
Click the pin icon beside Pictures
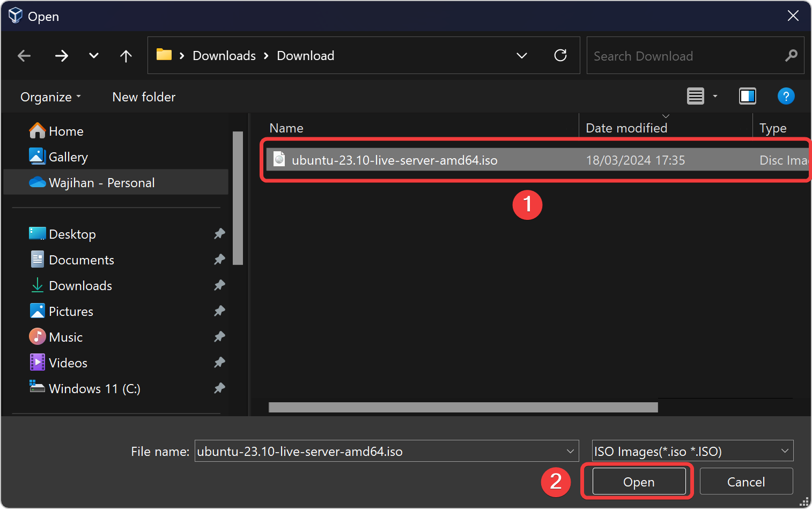pyautogui.click(x=219, y=311)
